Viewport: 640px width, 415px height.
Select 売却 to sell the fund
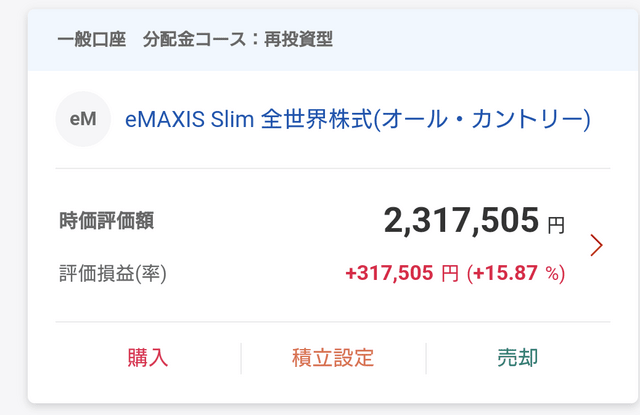(518, 358)
